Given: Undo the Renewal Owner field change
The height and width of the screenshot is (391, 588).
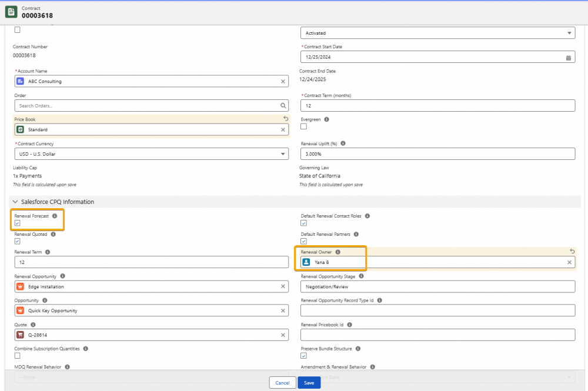Looking at the screenshot, I should pos(572,251).
